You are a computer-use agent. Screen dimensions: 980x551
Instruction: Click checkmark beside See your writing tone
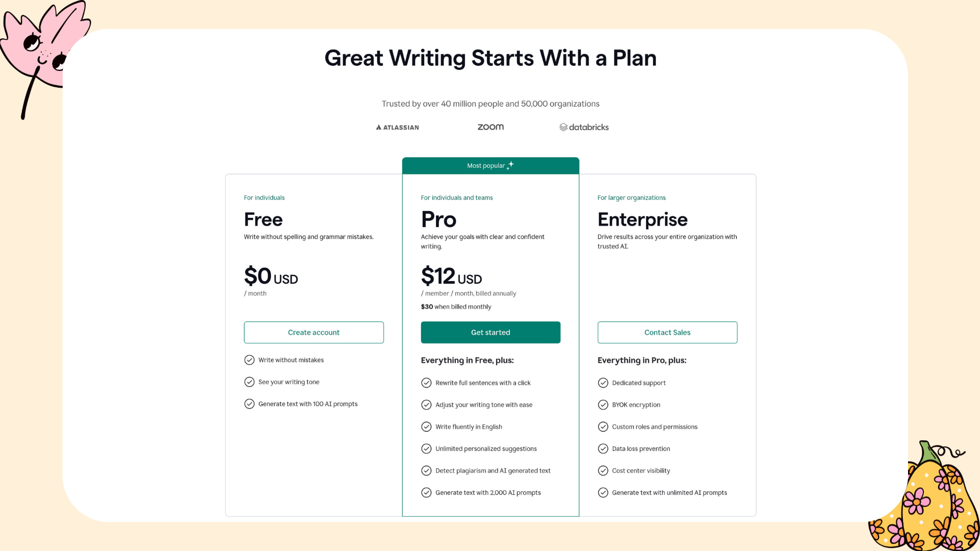click(250, 382)
